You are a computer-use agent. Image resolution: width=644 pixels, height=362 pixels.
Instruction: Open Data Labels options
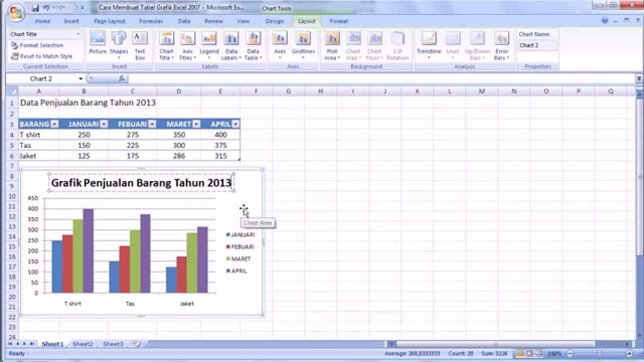coord(231,46)
